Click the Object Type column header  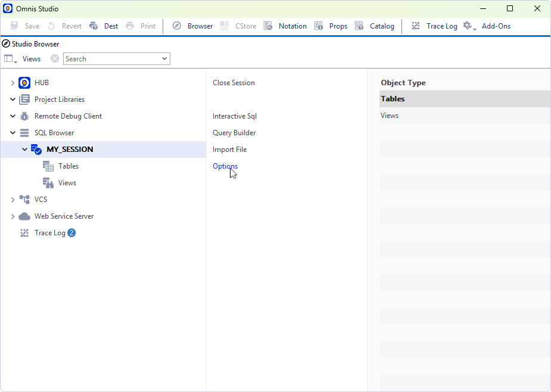(x=403, y=83)
